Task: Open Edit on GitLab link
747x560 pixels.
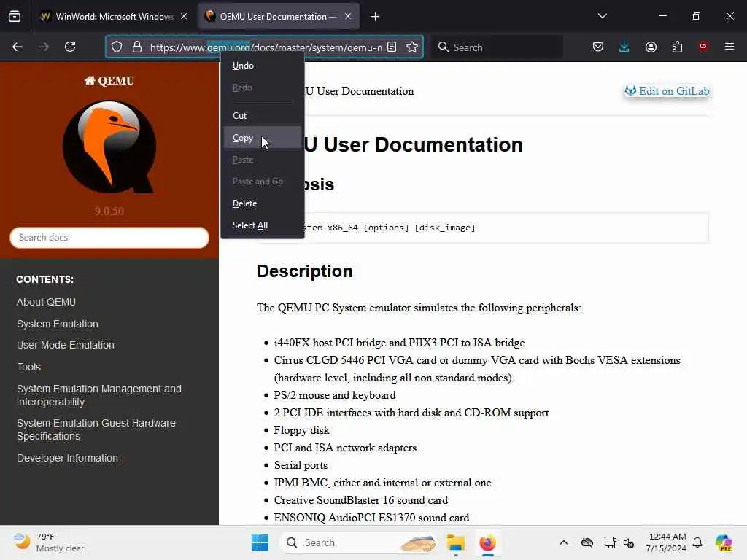Action: pyautogui.click(x=668, y=91)
